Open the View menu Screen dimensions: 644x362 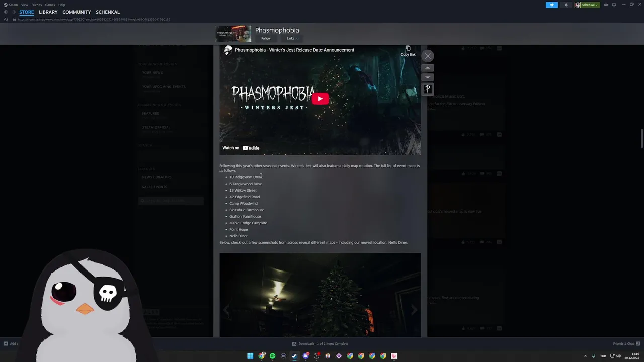point(24,5)
